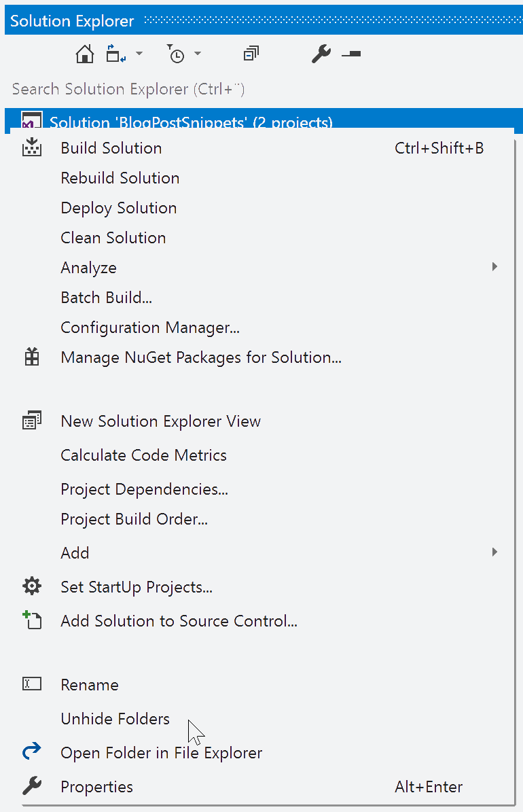Click the Home icon in Solution Explorer toolbar
The image size is (523, 812).
85,54
